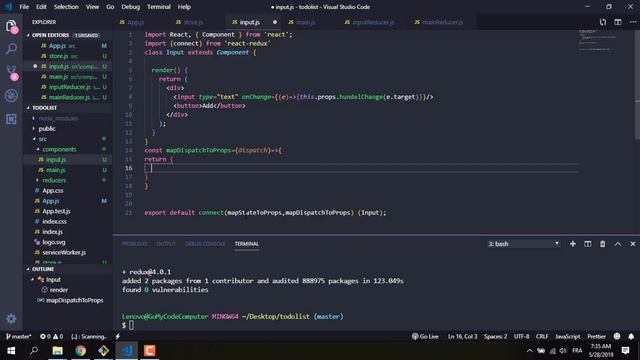This screenshot has width=640, height=360.
Task: Click the code minimap preview
Action: coord(598,40)
